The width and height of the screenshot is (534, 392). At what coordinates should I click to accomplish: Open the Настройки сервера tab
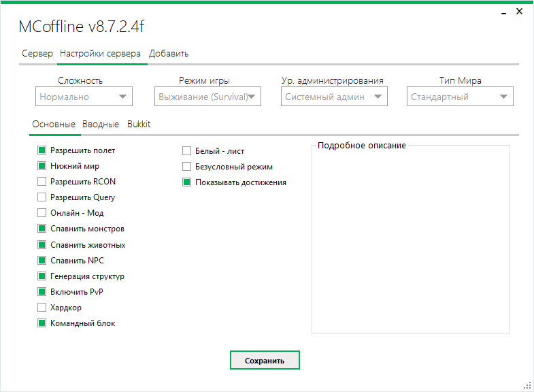coord(100,54)
